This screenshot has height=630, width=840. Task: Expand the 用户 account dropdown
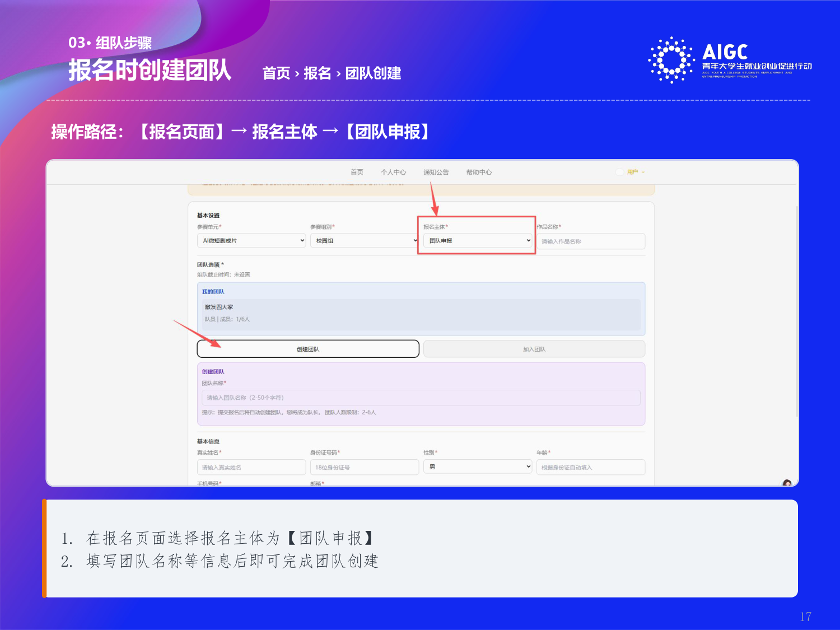[636, 172]
